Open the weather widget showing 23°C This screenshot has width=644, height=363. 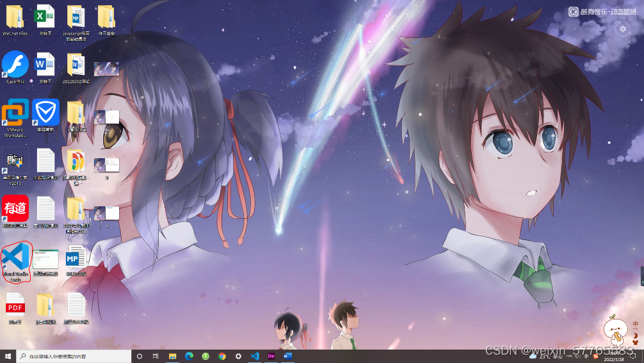point(547,356)
